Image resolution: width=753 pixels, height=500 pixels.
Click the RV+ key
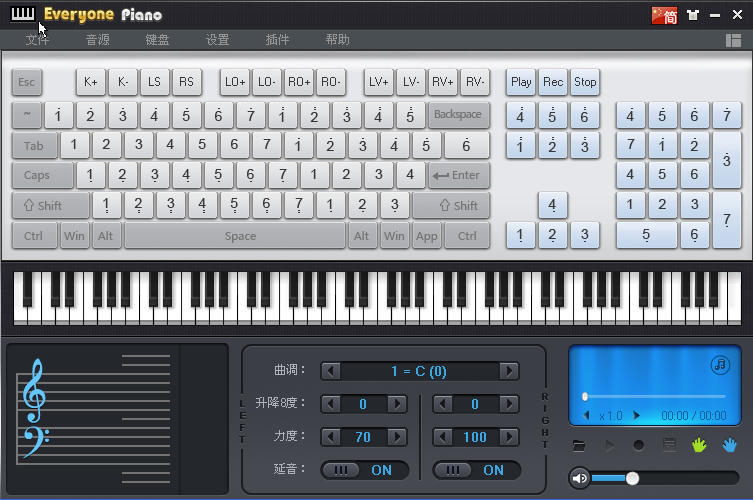pyautogui.click(x=443, y=82)
